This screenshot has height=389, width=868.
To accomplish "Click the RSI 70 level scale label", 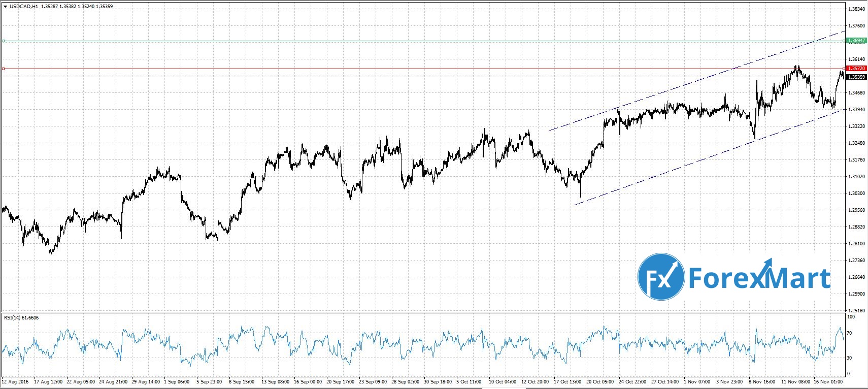I will pos(851,333).
